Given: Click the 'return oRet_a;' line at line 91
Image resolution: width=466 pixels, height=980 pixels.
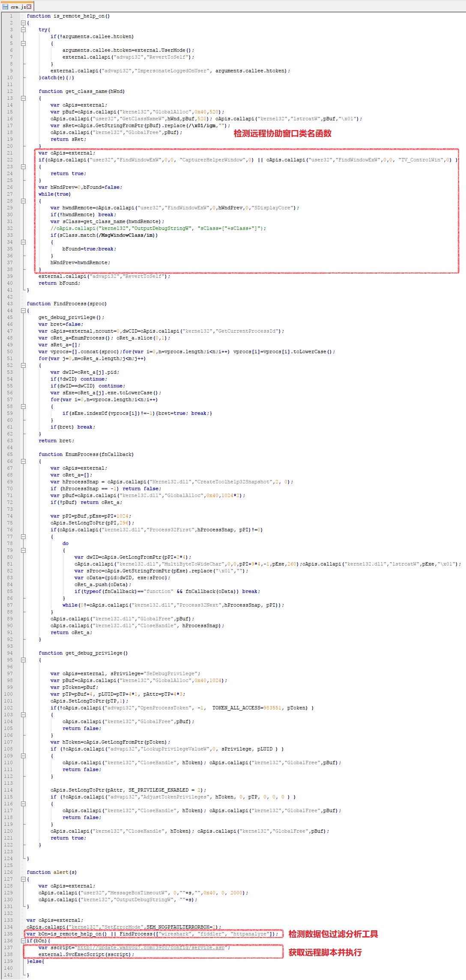Looking at the screenshot, I should pos(71,632).
